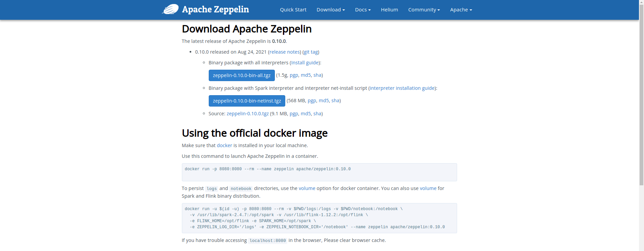Expand the Community dropdown menu

click(x=424, y=10)
